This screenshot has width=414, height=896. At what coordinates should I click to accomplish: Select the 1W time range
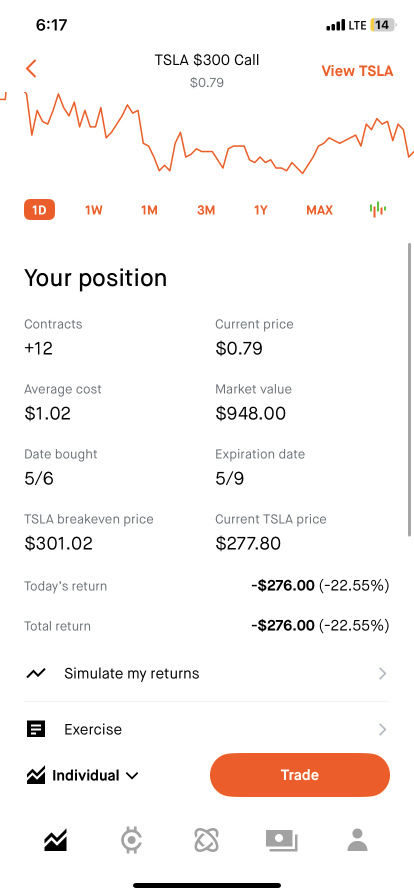click(94, 210)
